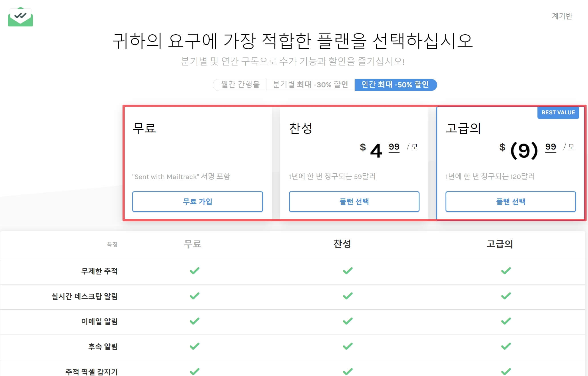Image resolution: width=588 pixels, height=376 pixels.
Task: Click the 실시간 데스크탑 알림 row label
Action: click(x=85, y=296)
